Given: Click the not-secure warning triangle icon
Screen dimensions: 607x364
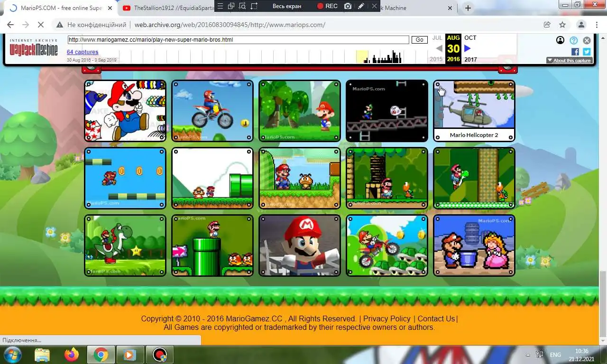Looking at the screenshot, I should tap(60, 25).
